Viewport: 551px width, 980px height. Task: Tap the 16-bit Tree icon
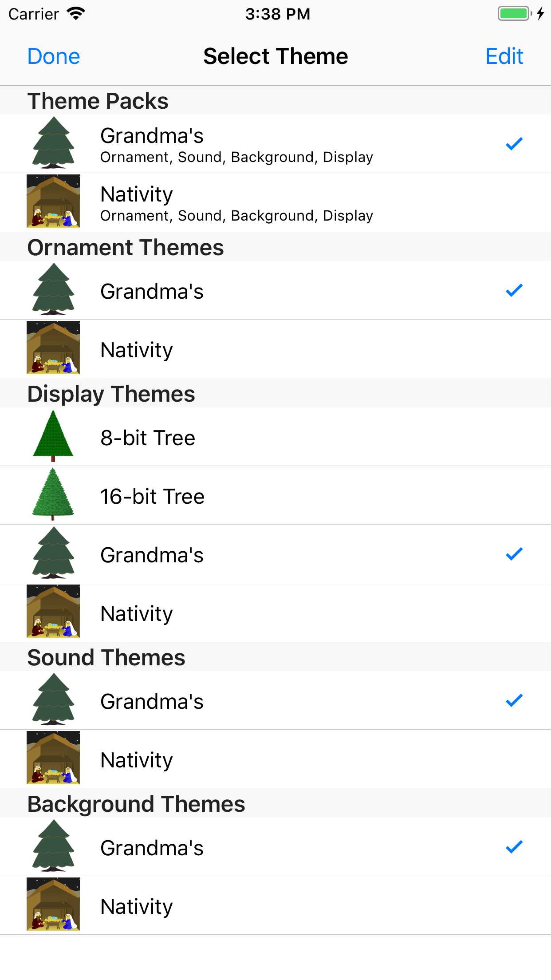(53, 494)
